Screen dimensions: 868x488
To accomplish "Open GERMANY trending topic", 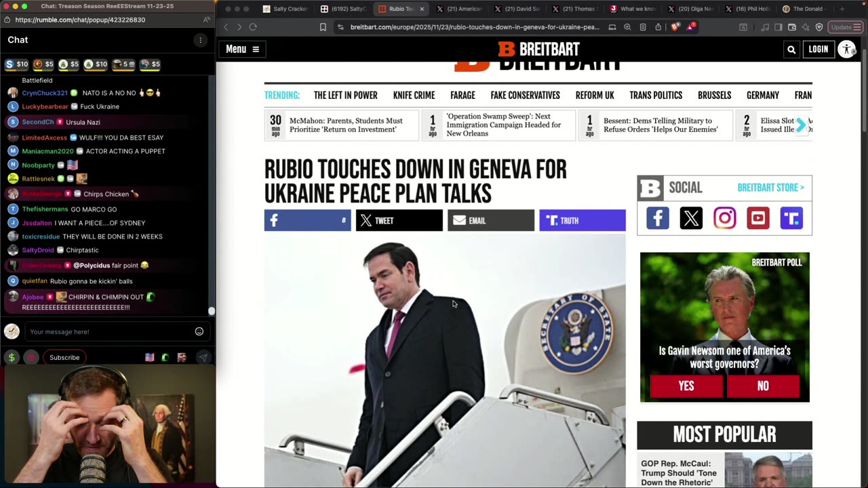I will 763,96.
